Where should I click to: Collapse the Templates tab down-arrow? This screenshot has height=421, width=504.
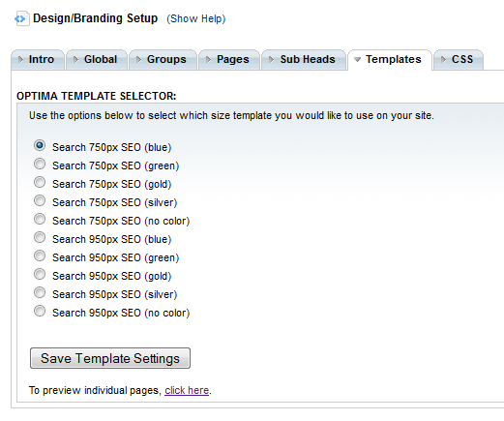click(x=357, y=60)
